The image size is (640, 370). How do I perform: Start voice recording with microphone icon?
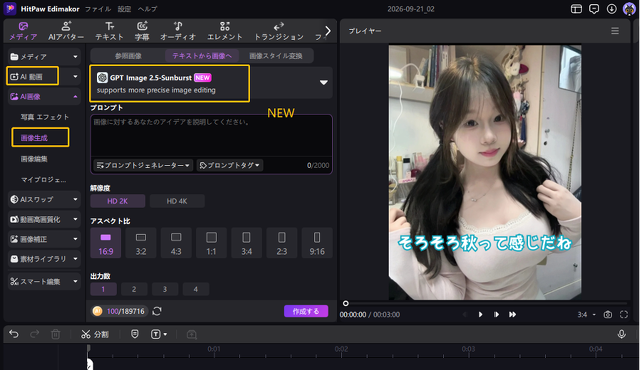tap(621, 334)
